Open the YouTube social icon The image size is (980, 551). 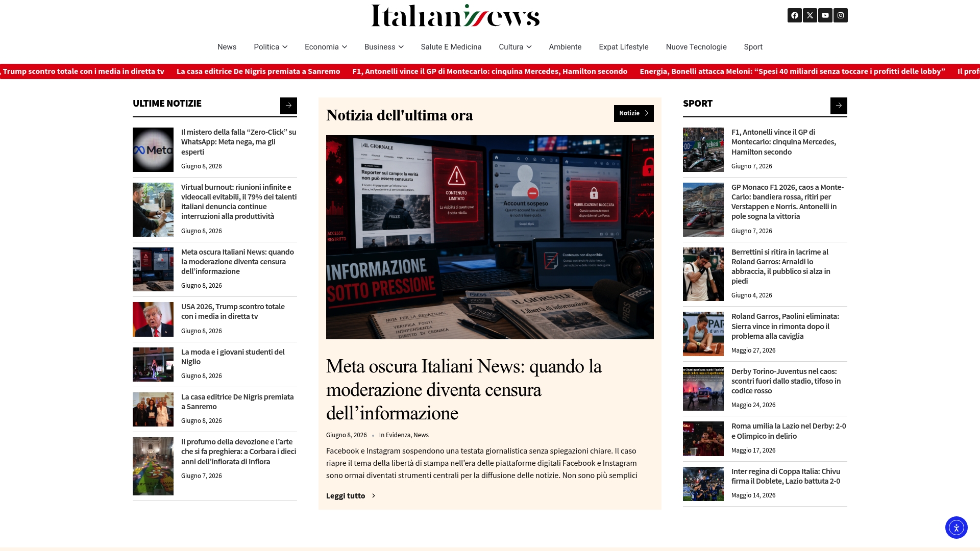825,15
